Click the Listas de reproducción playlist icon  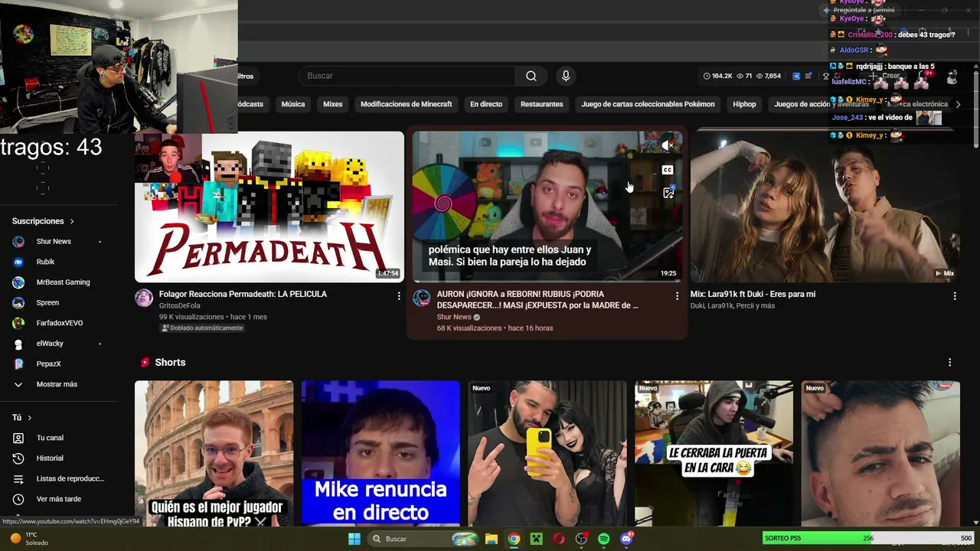tap(18, 478)
